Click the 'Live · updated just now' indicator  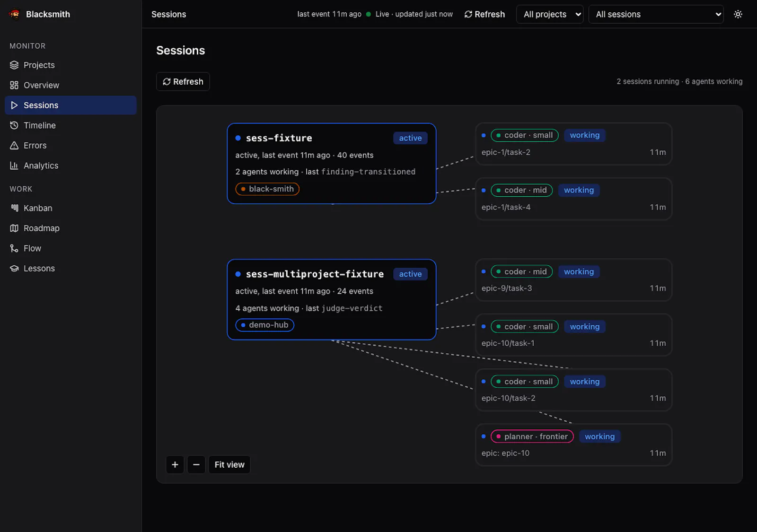[x=409, y=14]
